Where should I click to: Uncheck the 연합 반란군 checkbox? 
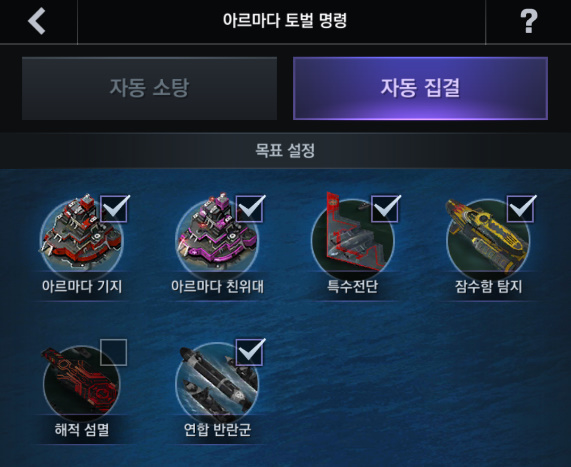tap(250, 352)
